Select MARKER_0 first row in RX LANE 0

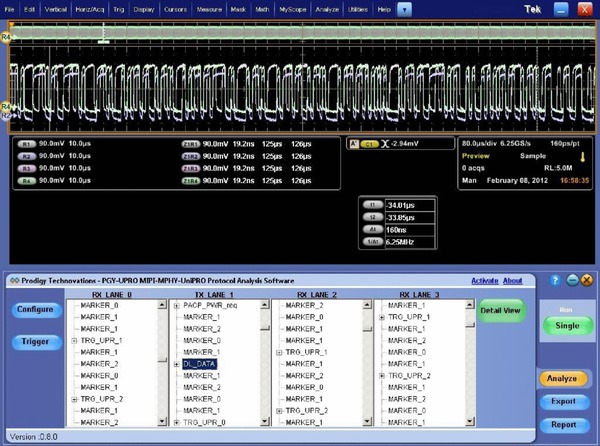click(x=99, y=305)
